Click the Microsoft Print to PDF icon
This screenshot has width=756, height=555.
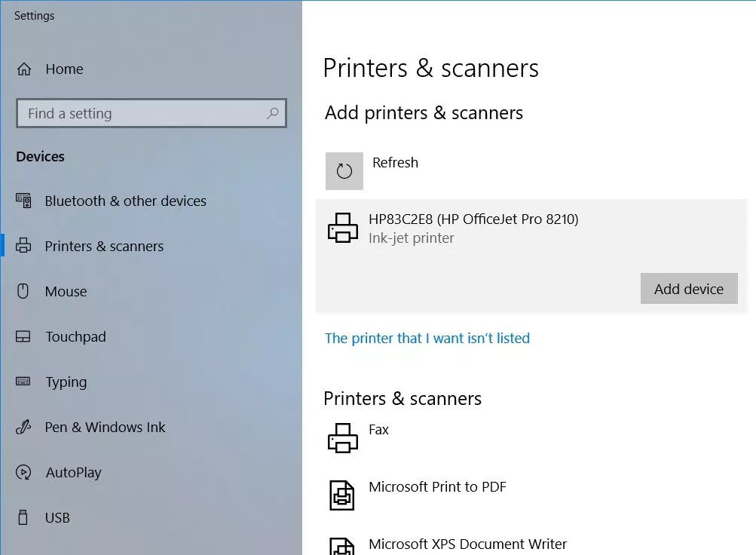[343, 495]
